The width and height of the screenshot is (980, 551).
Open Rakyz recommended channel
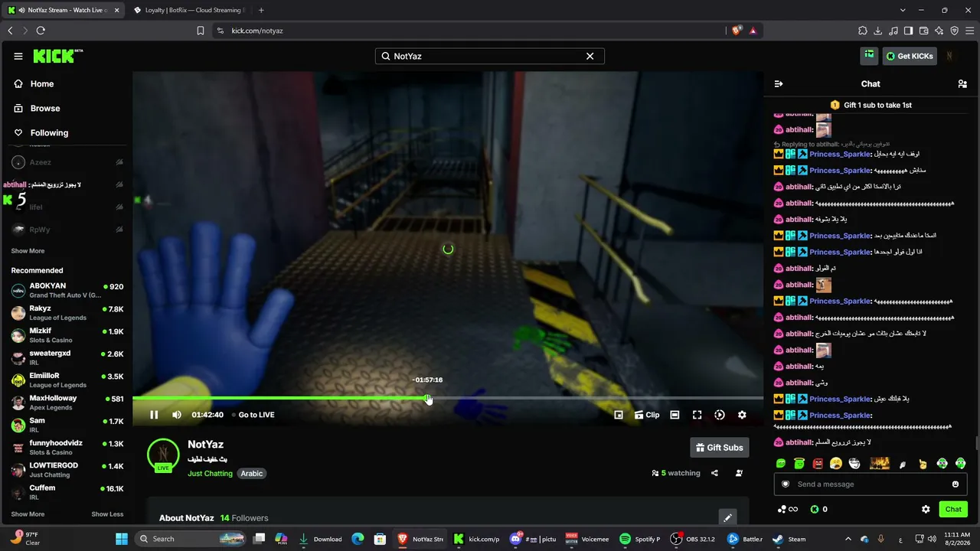pyautogui.click(x=67, y=313)
